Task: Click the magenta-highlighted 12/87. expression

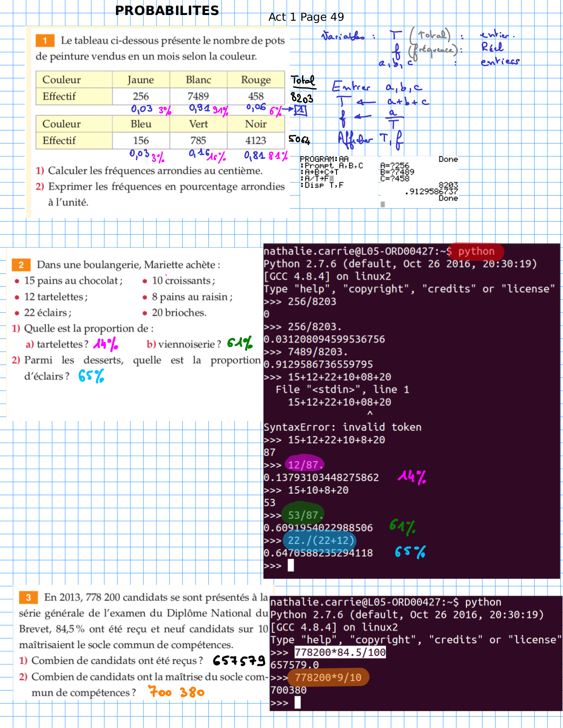Action: point(305,465)
